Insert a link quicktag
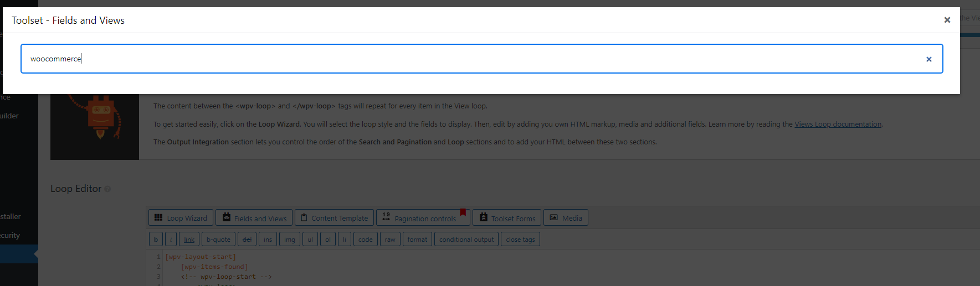Viewport: 980px width, 286px height. pos(189,239)
